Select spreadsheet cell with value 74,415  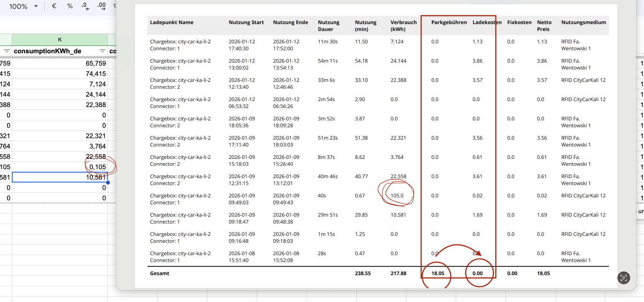60,74
